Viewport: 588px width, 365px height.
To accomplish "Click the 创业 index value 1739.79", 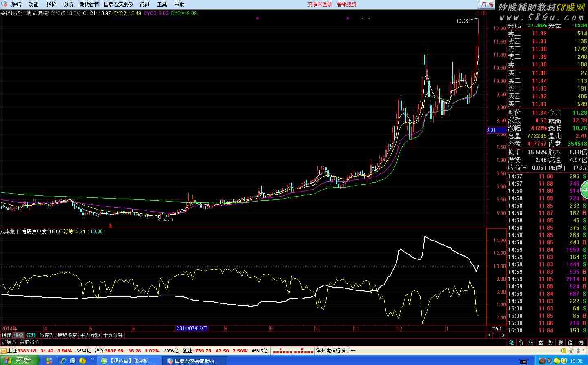I will 202,351.
